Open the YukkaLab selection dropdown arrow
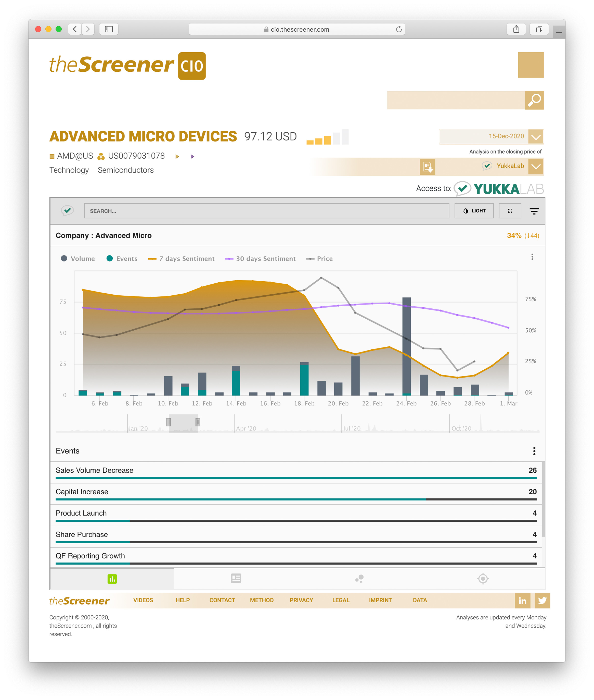The height and width of the screenshot is (700, 594). 536,166
